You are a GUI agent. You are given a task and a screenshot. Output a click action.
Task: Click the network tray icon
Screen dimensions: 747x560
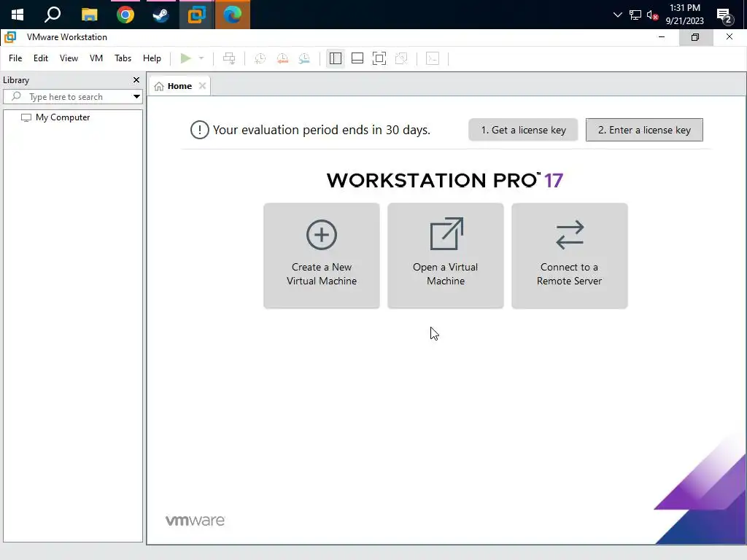pyautogui.click(x=635, y=15)
